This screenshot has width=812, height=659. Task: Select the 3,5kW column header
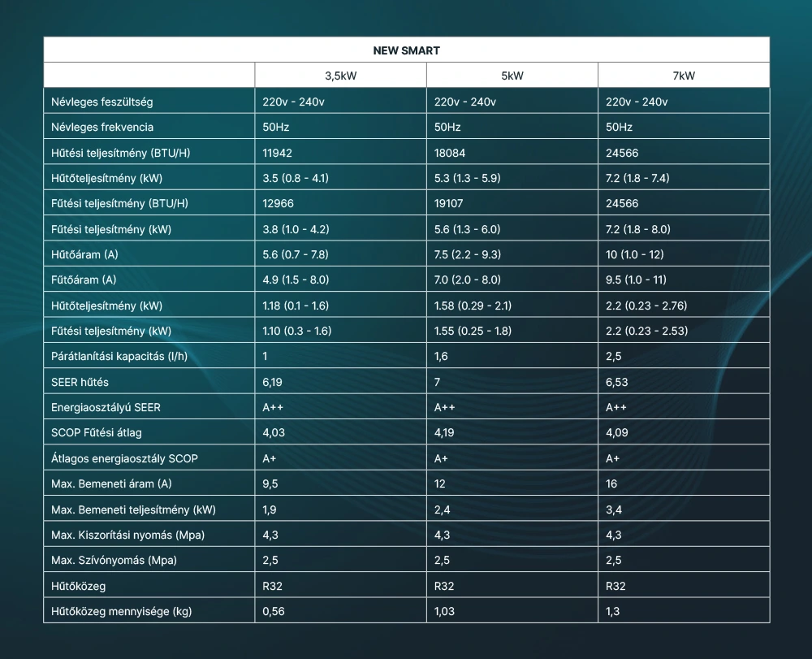point(340,76)
